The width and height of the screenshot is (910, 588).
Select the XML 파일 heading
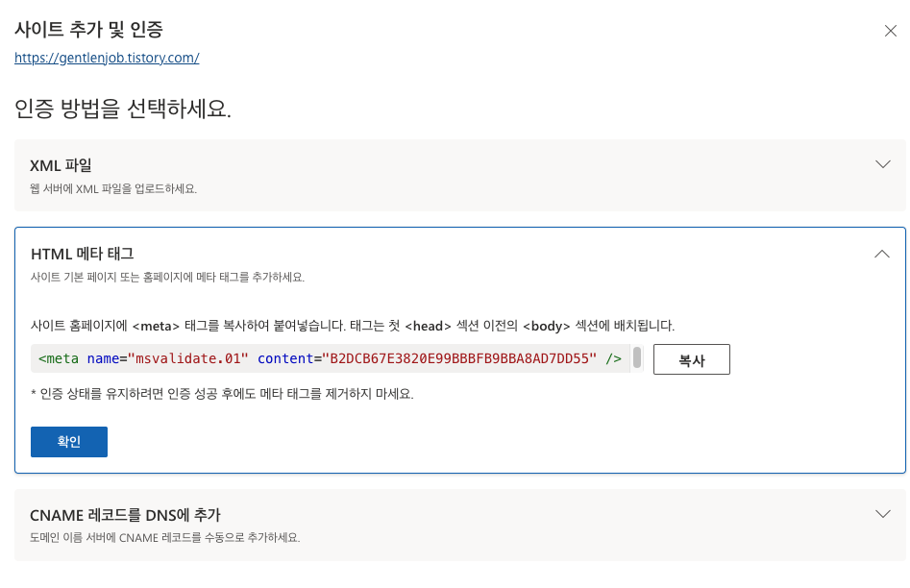[x=61, y=165]
